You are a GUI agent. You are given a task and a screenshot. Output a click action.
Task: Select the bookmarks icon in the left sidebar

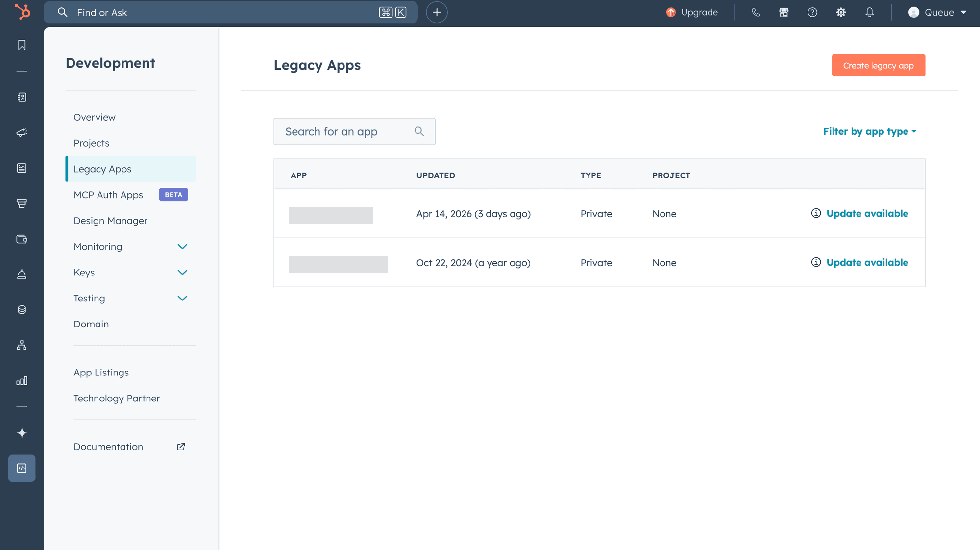tap(22, 44)
